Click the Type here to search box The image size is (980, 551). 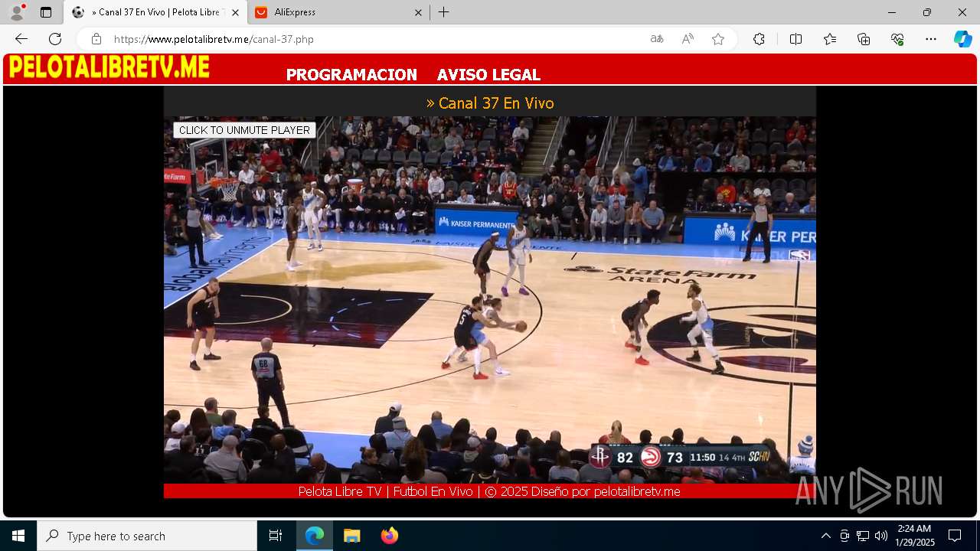click(147, 536)
